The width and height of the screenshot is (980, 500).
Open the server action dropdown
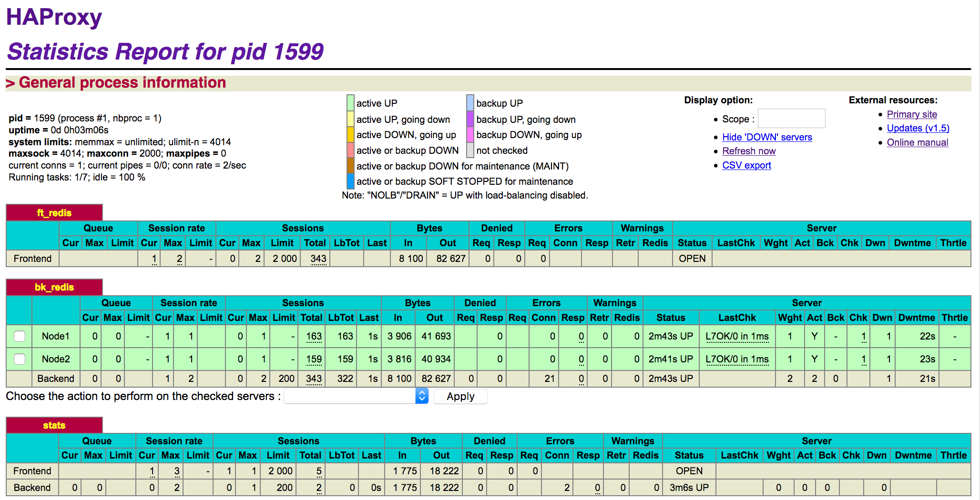pyautogui.click(x=356, y=396)
